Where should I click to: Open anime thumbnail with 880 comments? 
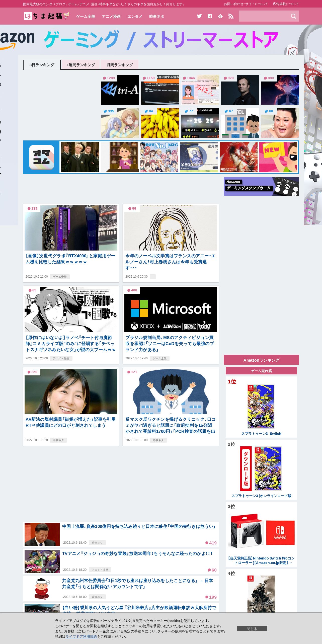coord(280,90)
